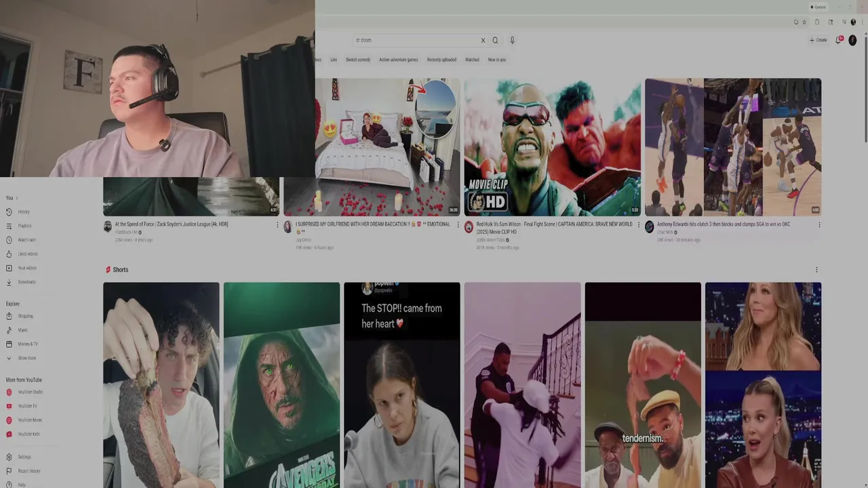This screenshot has height=488, width=868.
Task: Select the Sketch comedy filter chip
Action: [x=358, y=60]
